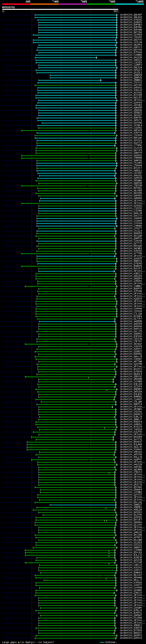
Task: Click the UniRef100_A7TTB9 label
Action: coord(131,254)
